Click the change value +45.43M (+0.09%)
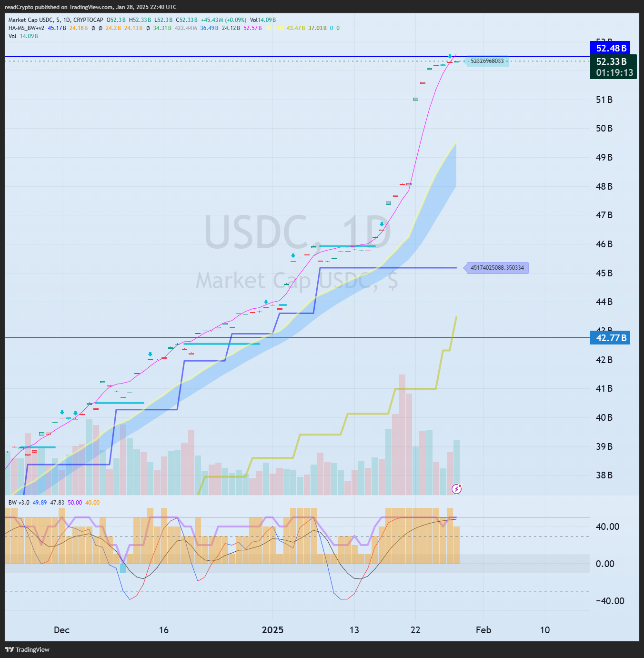644x658 pixels. coord(224,20)
